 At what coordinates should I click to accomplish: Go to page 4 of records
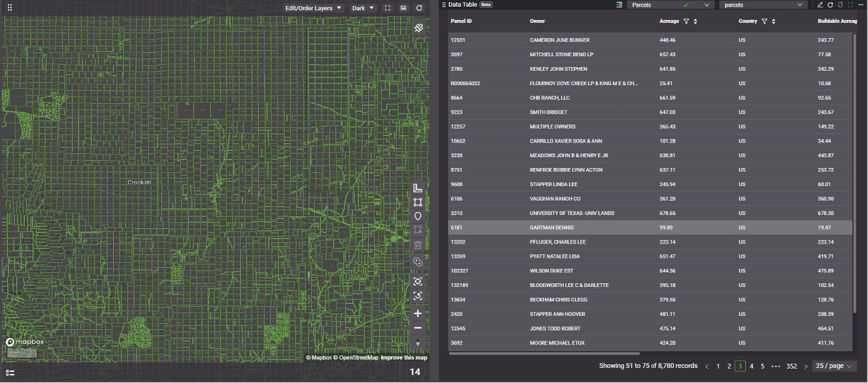point(751,366)
